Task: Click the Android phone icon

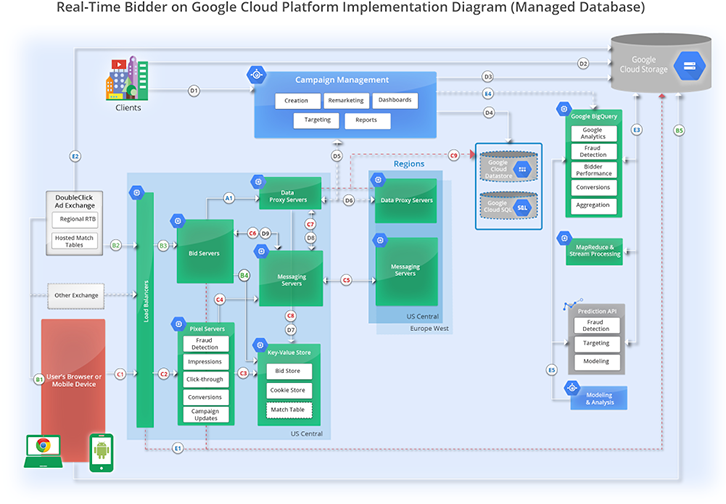Action: 101,453
